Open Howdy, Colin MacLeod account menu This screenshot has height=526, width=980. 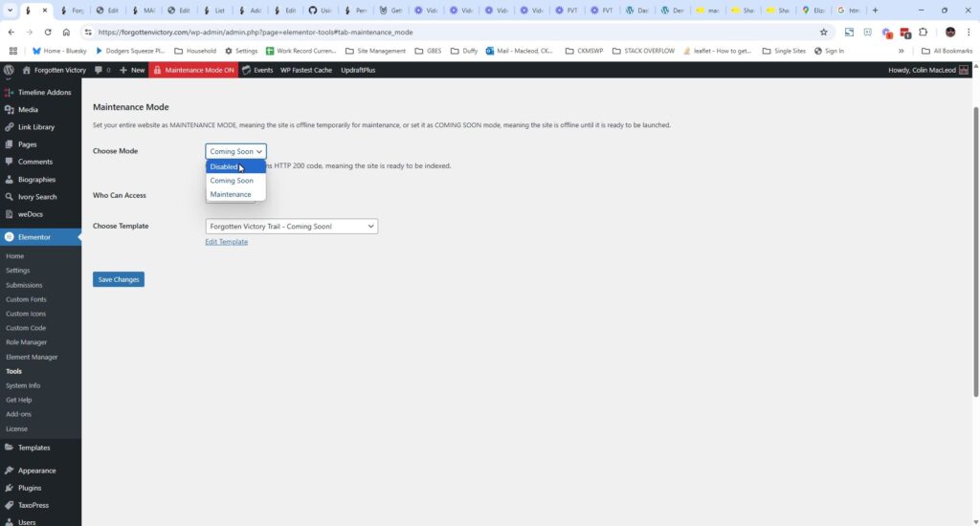pyautogui.click(x=928, y=70)
